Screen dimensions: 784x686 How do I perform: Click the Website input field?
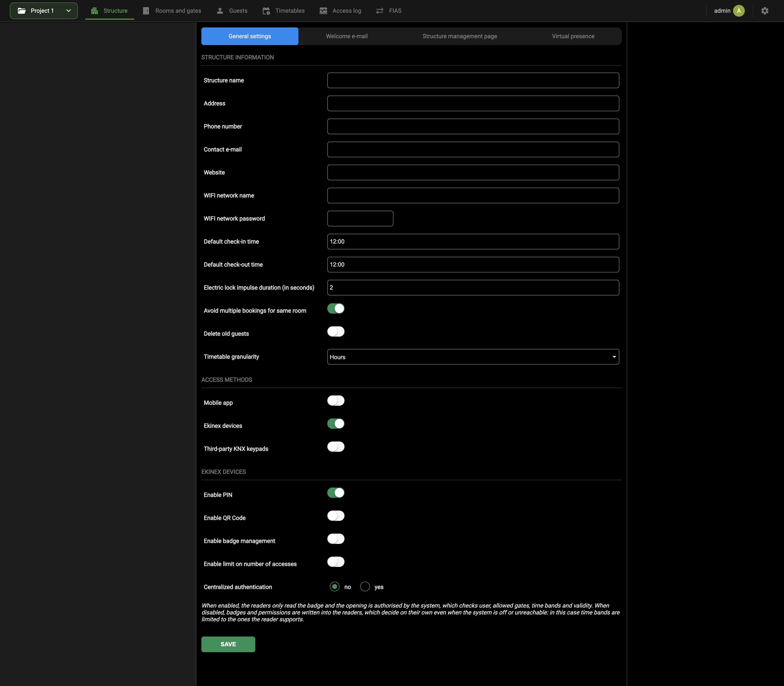click(473, 172)
